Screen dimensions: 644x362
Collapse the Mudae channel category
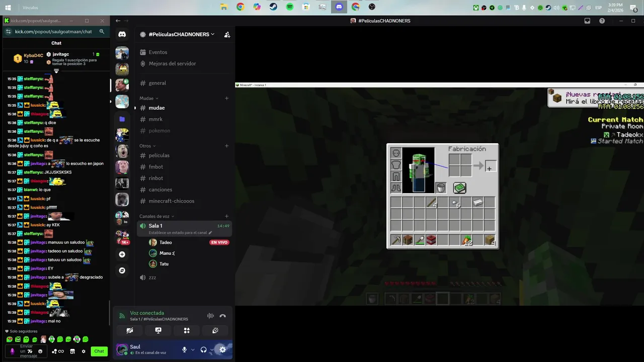pos(149,98)
